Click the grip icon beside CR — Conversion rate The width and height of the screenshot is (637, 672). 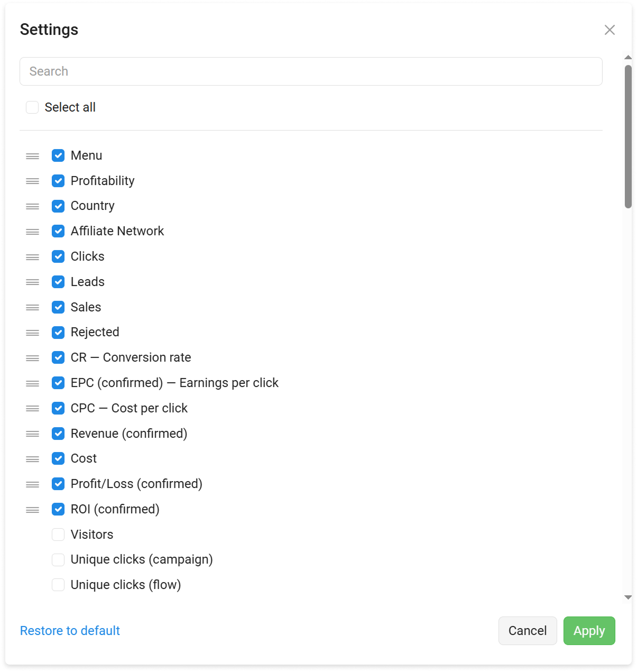coord(33,358)
